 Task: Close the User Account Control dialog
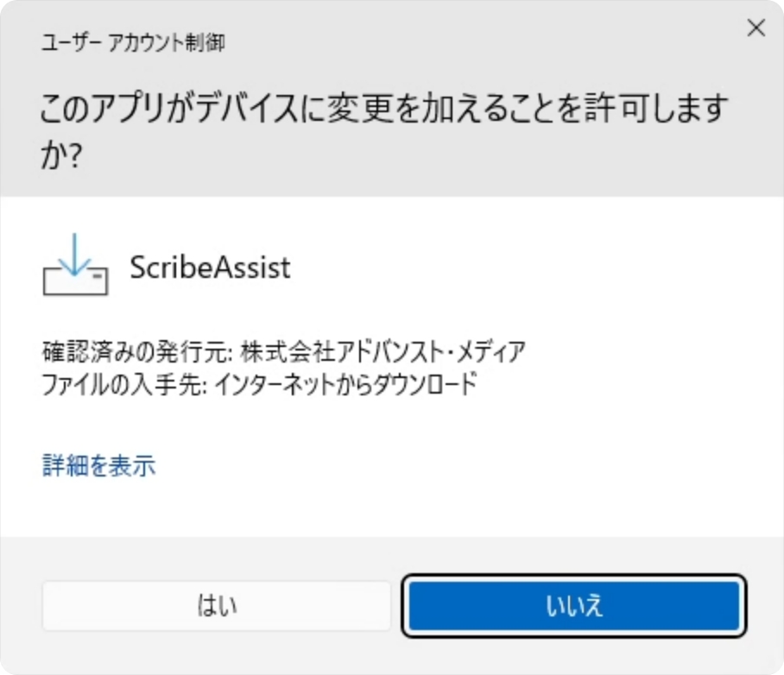coord(756,28)
